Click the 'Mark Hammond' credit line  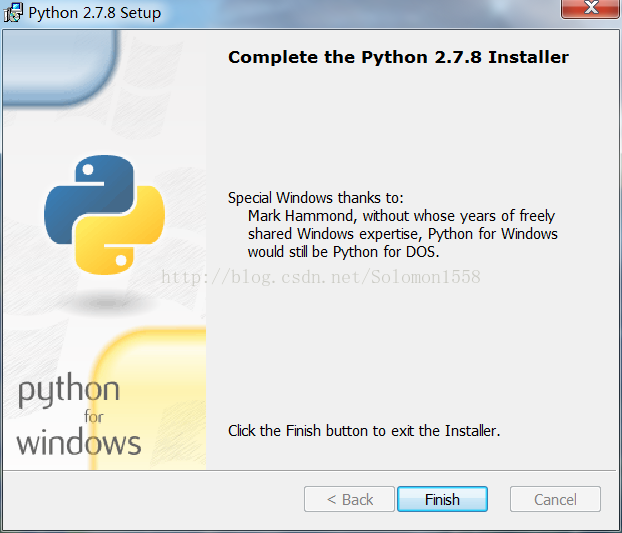(401, 216)
